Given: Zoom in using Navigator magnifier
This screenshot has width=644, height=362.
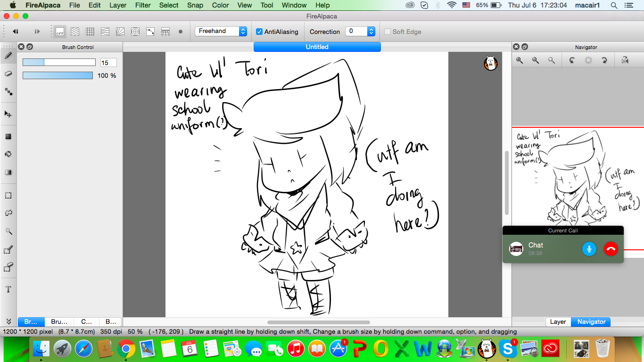Looking at the screenshot, I should tap(520, 60).
